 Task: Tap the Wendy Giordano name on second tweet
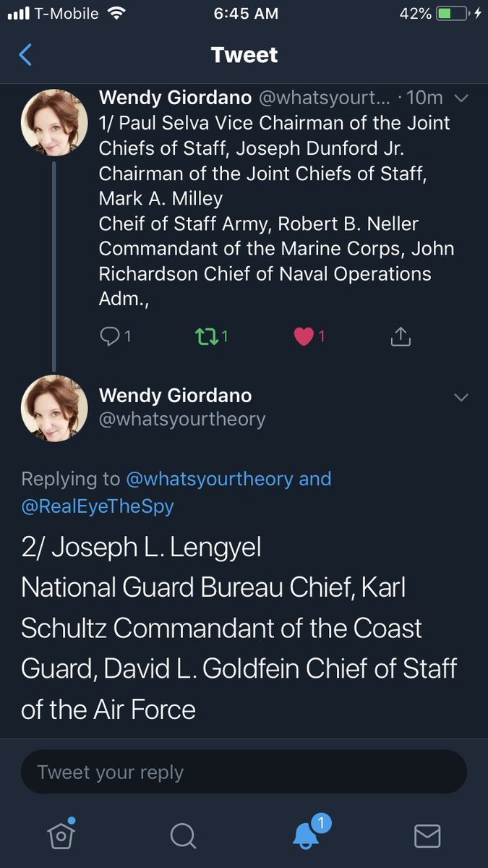(175, 395)
